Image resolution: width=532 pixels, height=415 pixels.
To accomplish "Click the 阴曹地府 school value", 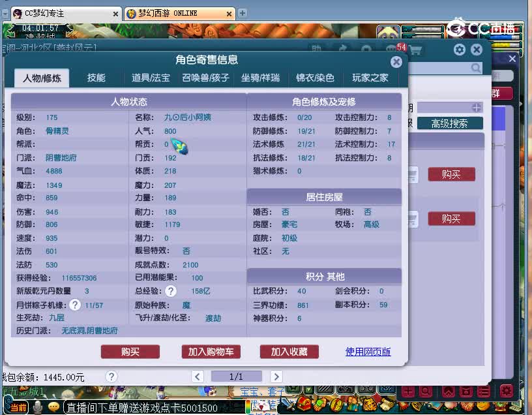I will tap(61, 157).
